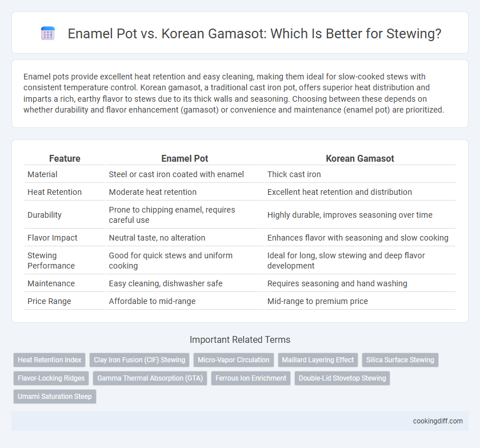
Task: Select the Heat Retention row label
Action: tap(54, 192)
